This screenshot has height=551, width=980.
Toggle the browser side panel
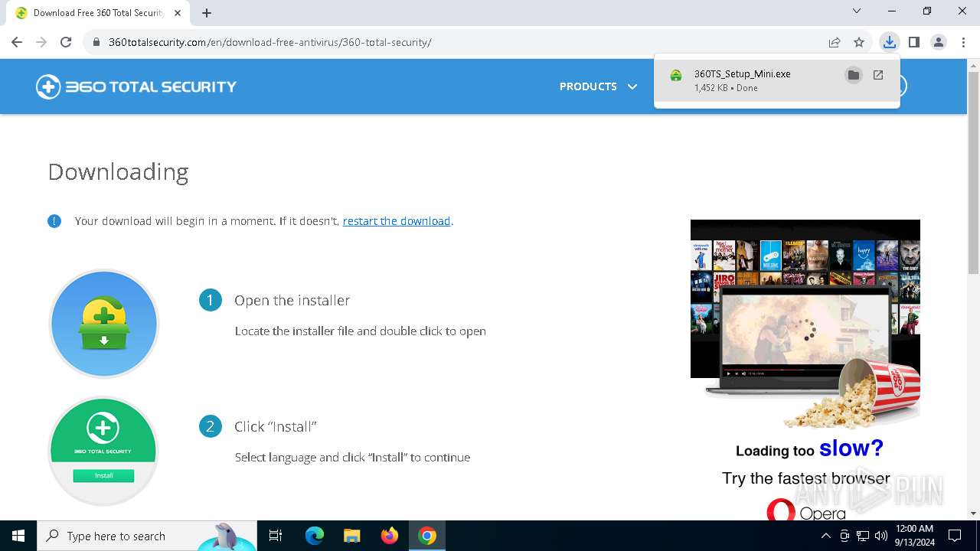pos(913,42)
